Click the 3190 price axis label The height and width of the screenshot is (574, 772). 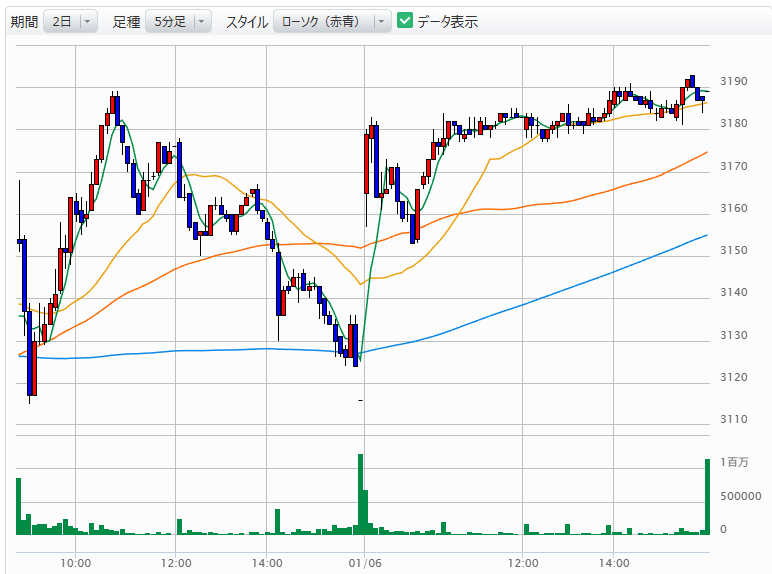pos(733,81)
